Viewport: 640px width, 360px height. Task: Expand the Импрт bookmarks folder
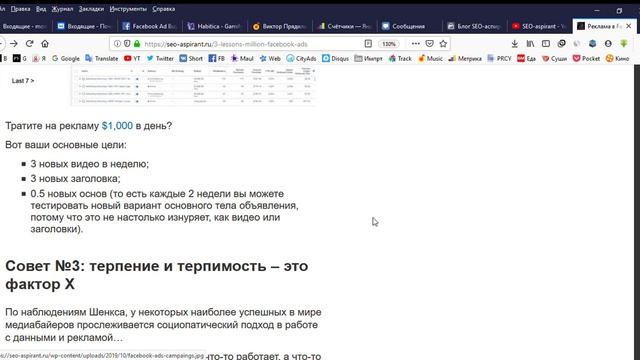(369, 58)
